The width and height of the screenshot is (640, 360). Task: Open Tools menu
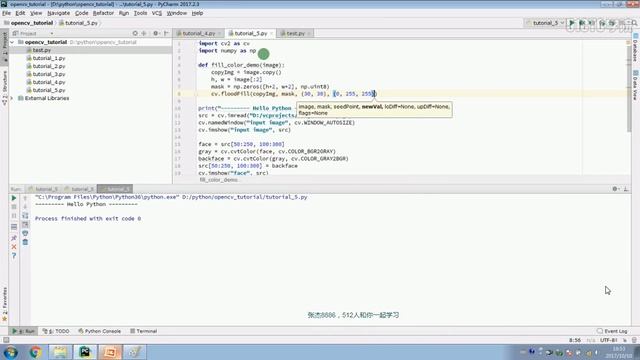tap(140, 13)
